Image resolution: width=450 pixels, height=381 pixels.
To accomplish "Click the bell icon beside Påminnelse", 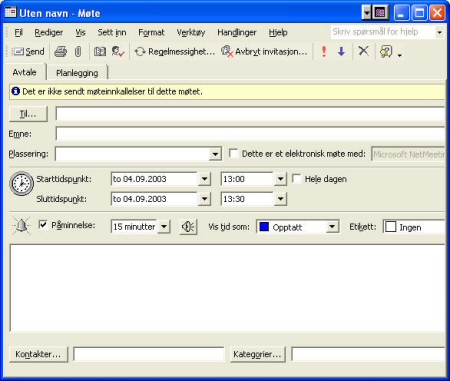I will point(21,226).
